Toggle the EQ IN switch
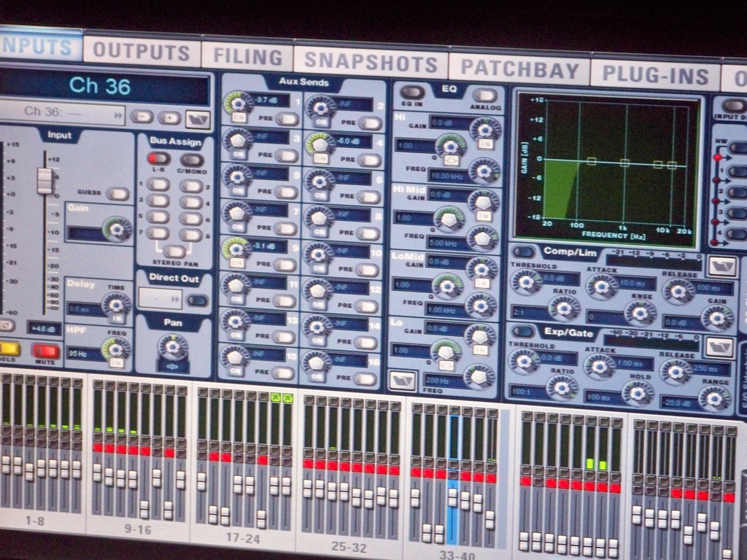 (412, 93)
